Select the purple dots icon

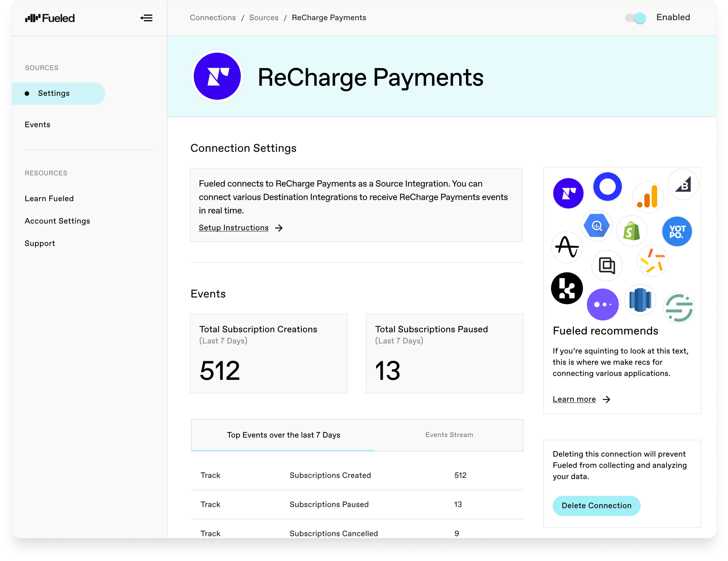click(603, 304)
